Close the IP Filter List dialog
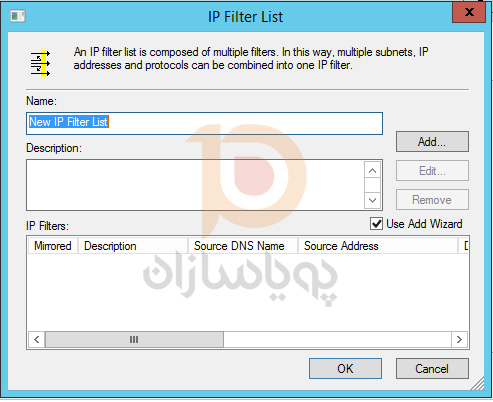Viewport: 493px width, 402px height. click(x=469, y=12)
